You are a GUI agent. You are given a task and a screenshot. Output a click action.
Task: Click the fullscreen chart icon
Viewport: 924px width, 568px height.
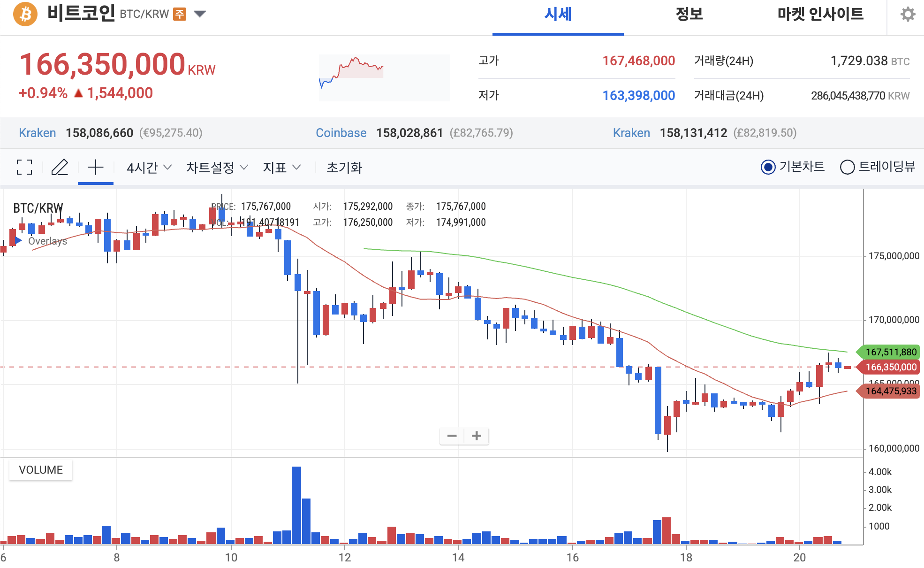click(24, 168)
